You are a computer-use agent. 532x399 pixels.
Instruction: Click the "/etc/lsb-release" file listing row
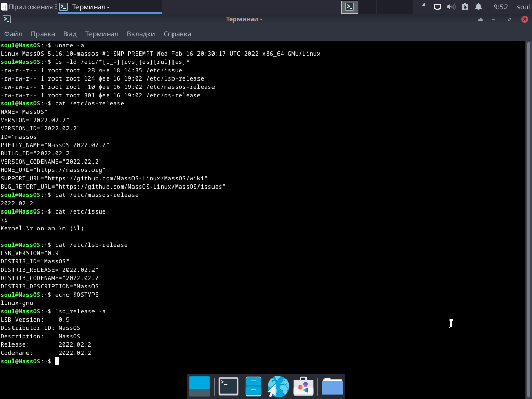click(102, 78)
